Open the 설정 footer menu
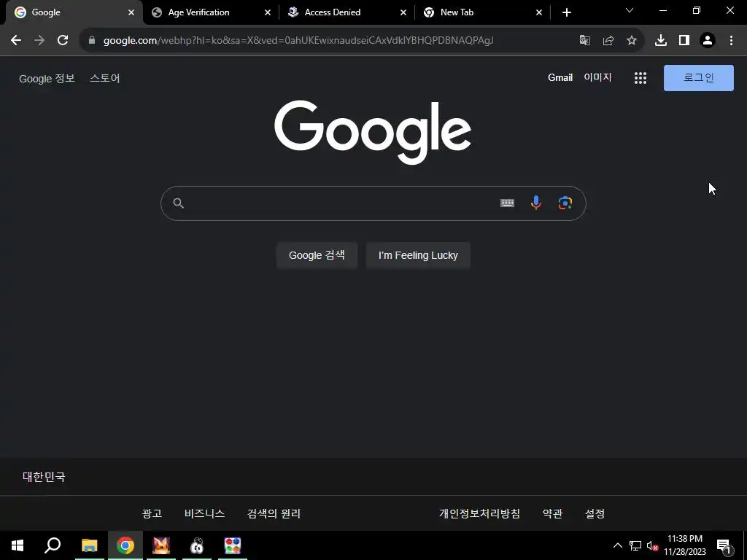 click(595, 513)
